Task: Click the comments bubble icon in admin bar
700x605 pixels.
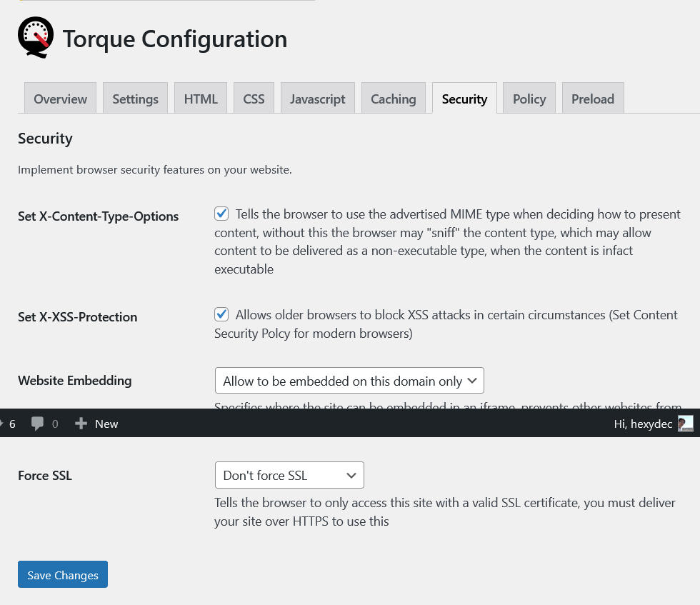Action: [37, 424]
